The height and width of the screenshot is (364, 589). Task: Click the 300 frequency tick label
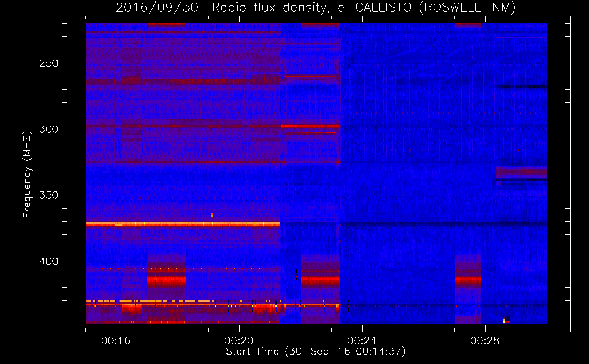click(49, 129)
